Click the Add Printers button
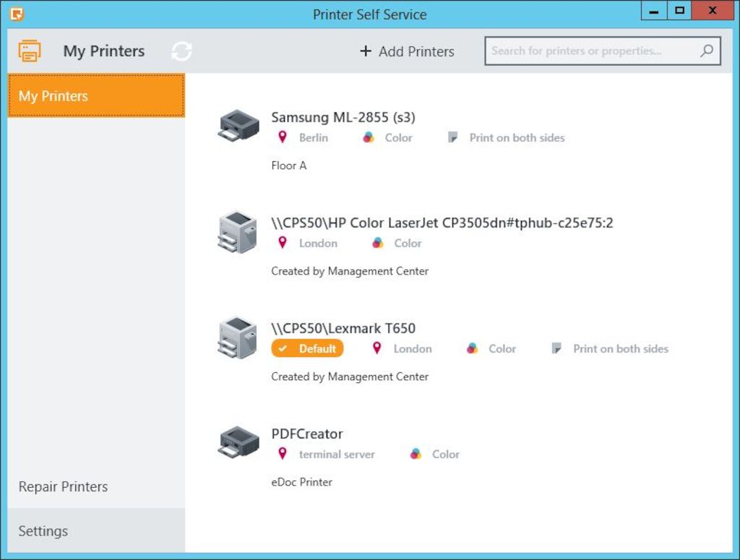This screenshot has width=740, height=560. (407, 51)
